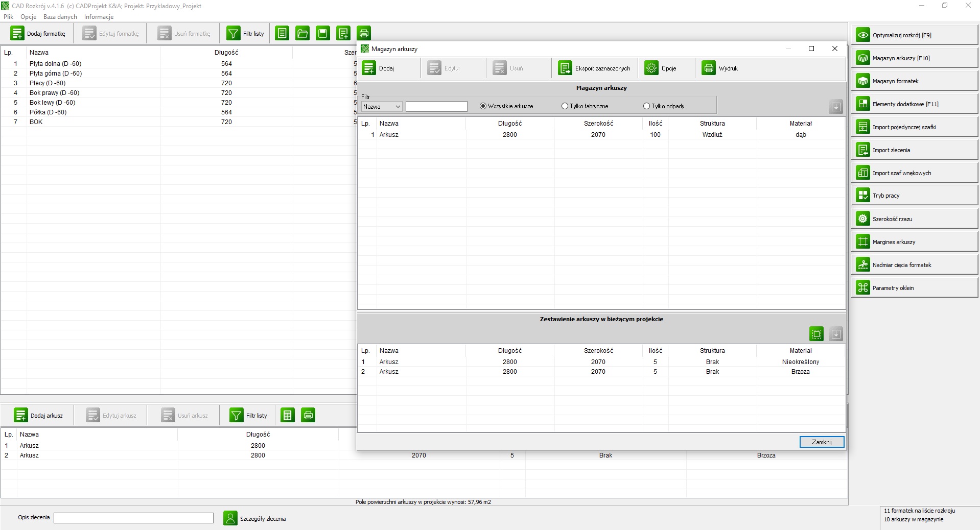This screenshot has width=980, height=530.
Task: Click the calculator icon in the sheets toolbar
Action: coord(288,416)
